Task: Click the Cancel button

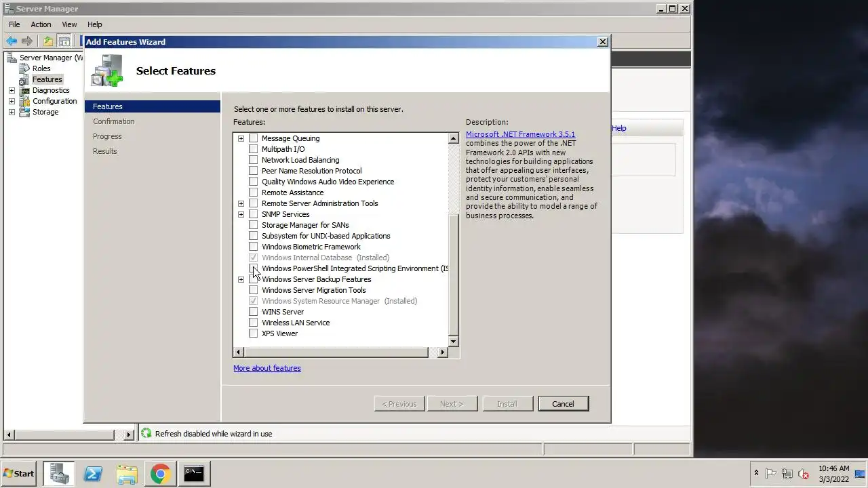Action: [563, 403]
